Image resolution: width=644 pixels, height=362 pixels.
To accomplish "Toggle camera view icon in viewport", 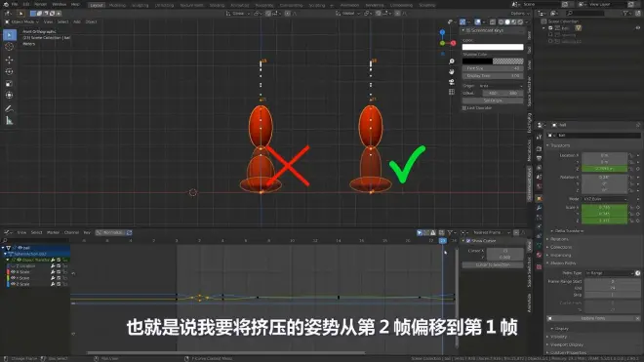I will pos(452,82).
